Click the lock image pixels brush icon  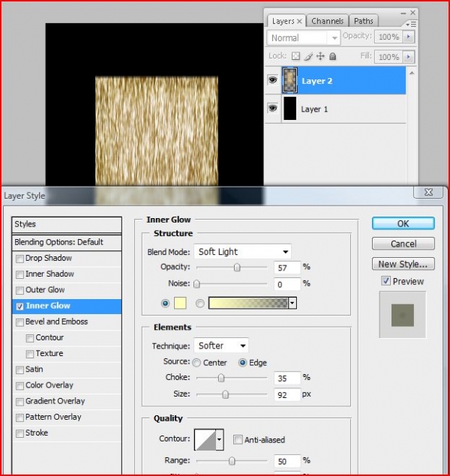[x=308, y=56]
